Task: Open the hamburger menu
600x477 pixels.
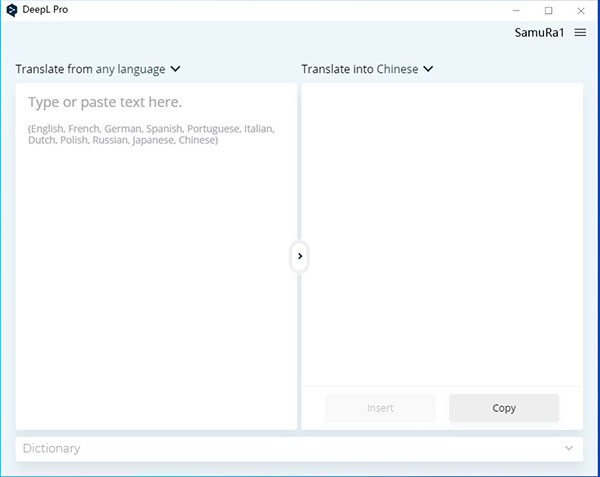Action: click(580, 33)
